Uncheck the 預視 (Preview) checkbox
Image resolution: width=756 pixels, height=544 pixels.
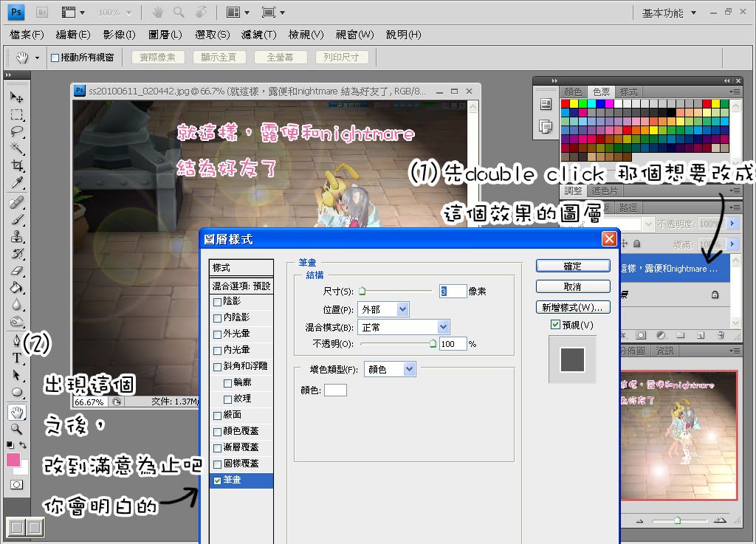tap(555, 325)
